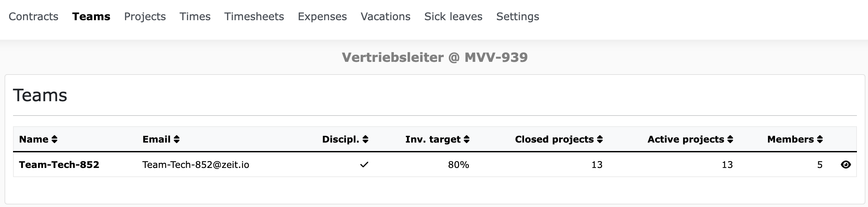868x207 pixels.
Task: Open the Team-Tech-852 team name
Action: click(59, 165)
